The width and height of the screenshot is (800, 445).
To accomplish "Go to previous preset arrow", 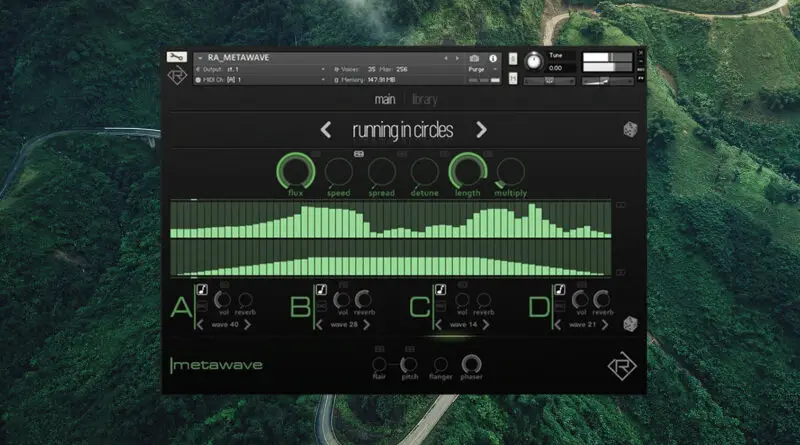I will [x=326, y=130].
